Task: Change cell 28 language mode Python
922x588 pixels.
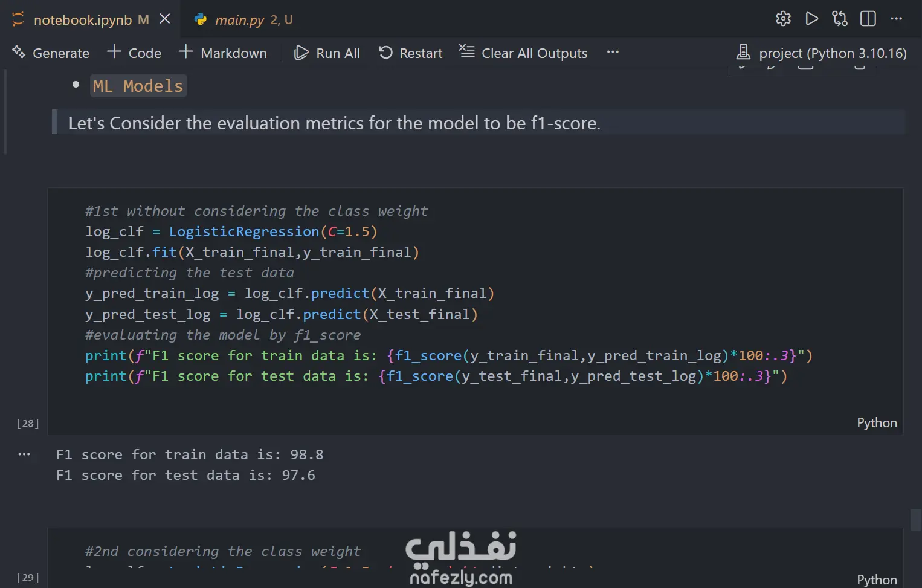Action: (876, 423)
